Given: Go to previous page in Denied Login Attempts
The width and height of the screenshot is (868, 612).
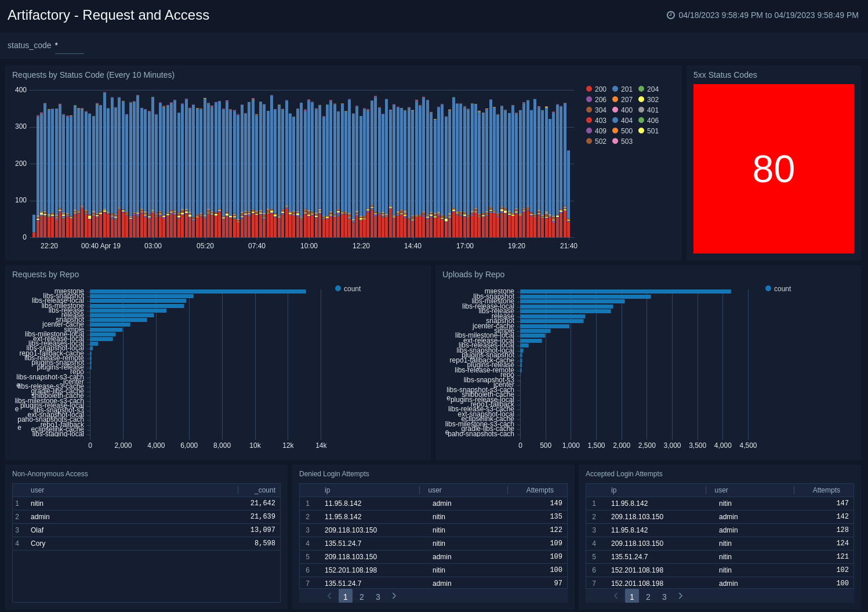Looking at the screenshot, I should [329, 596].
